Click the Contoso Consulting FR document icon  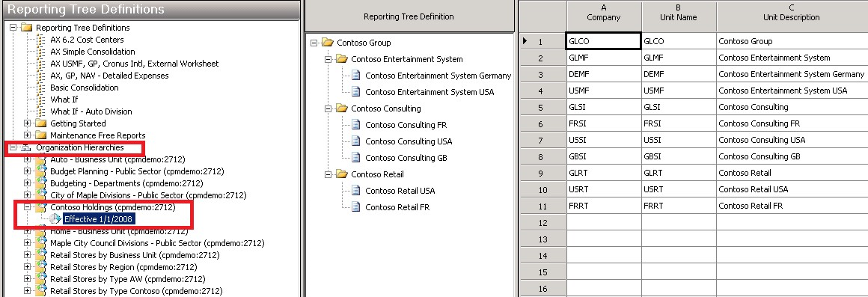356,124
